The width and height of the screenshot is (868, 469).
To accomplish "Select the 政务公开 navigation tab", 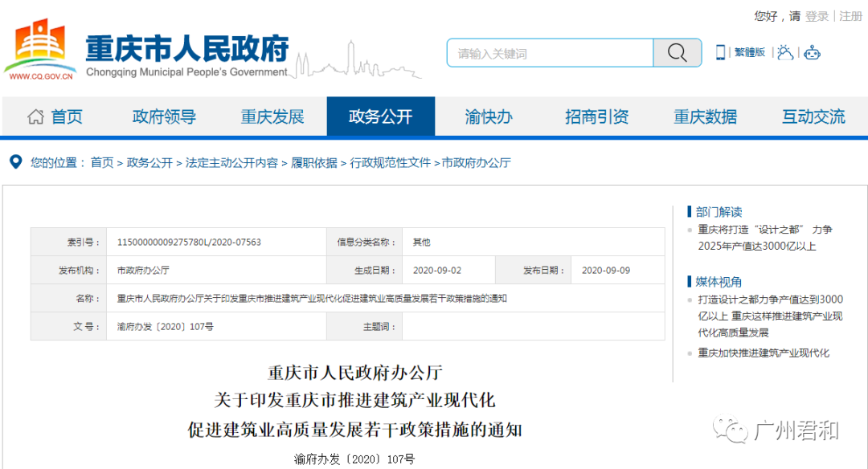I will coord(381,116).
